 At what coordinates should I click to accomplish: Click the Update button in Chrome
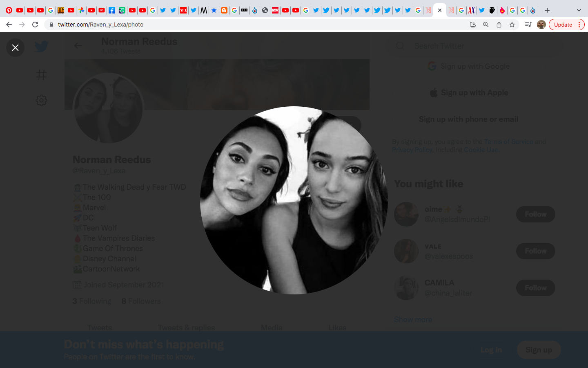click(563, 25)
